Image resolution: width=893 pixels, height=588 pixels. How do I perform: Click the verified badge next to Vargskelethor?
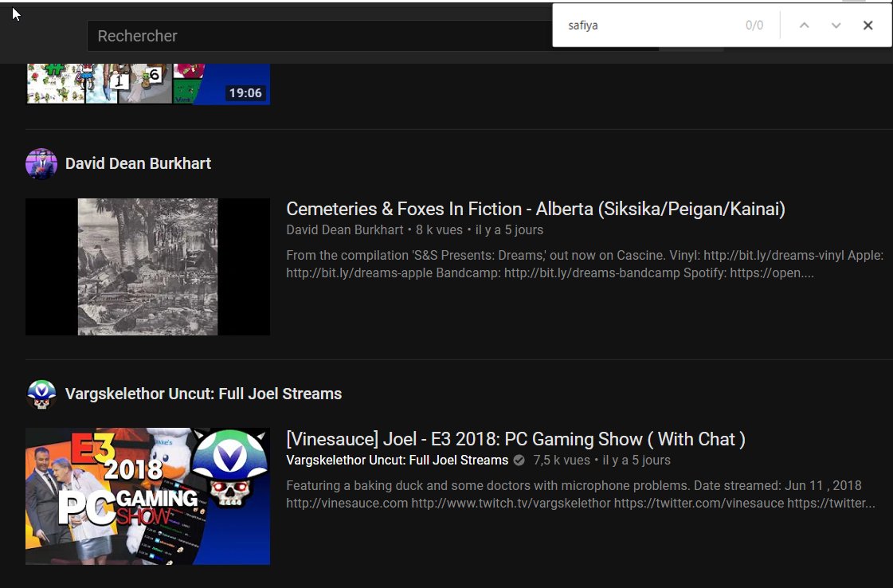(519, 461)
